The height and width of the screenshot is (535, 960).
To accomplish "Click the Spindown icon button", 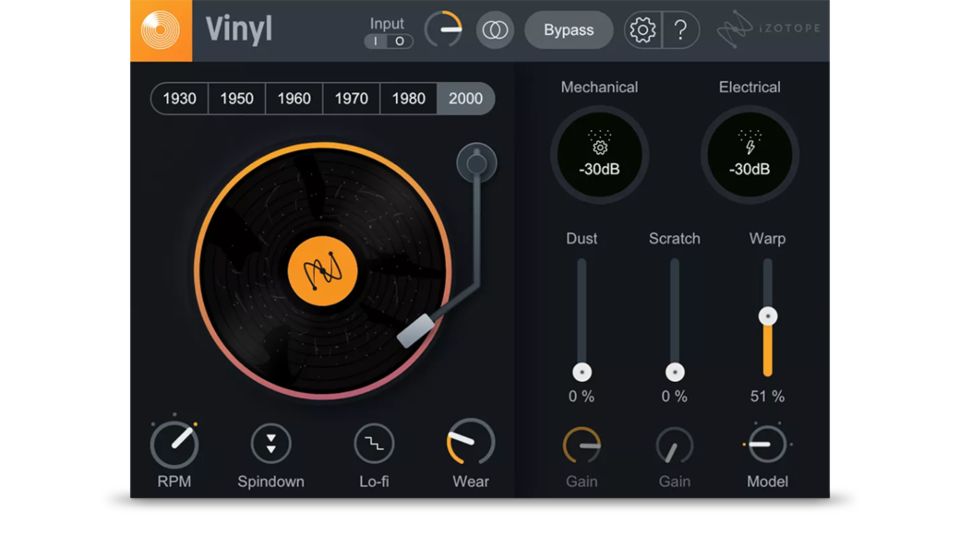I will [271, 442].
